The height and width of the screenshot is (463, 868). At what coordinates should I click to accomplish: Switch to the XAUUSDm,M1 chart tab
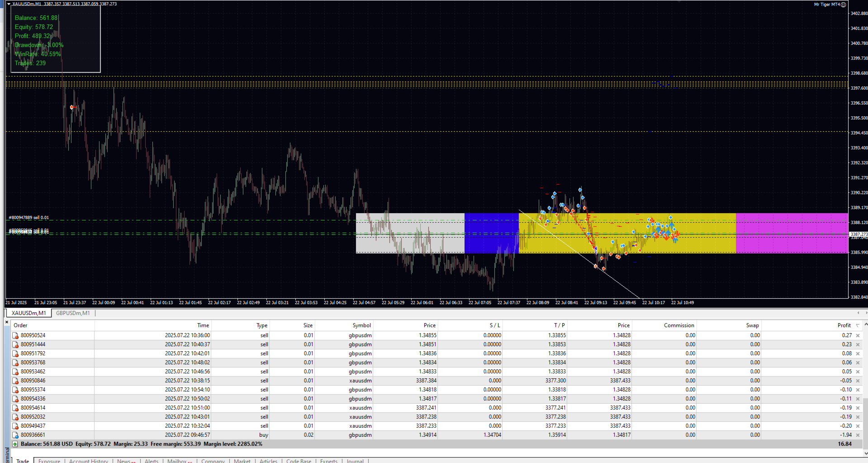pos(28,313)
